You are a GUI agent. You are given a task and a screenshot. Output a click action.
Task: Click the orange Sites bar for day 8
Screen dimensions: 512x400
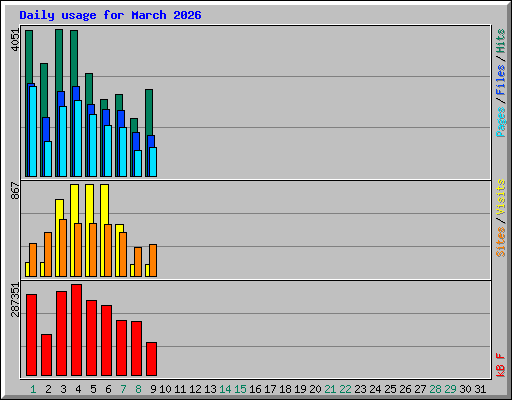point(138,262)
